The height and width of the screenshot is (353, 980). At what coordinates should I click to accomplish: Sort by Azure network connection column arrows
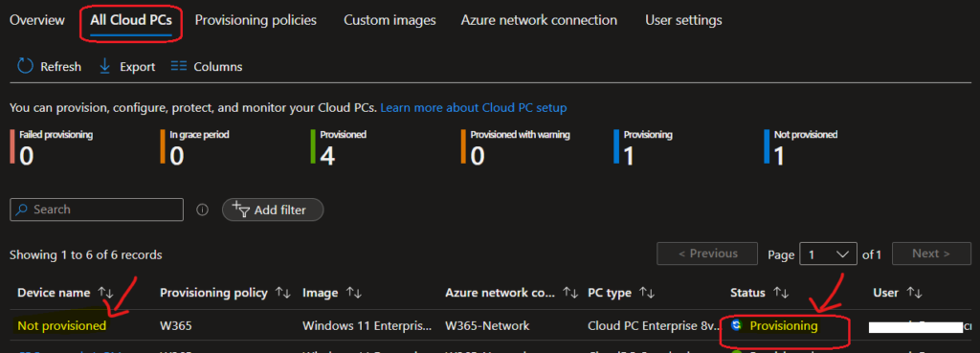point(569,293)
